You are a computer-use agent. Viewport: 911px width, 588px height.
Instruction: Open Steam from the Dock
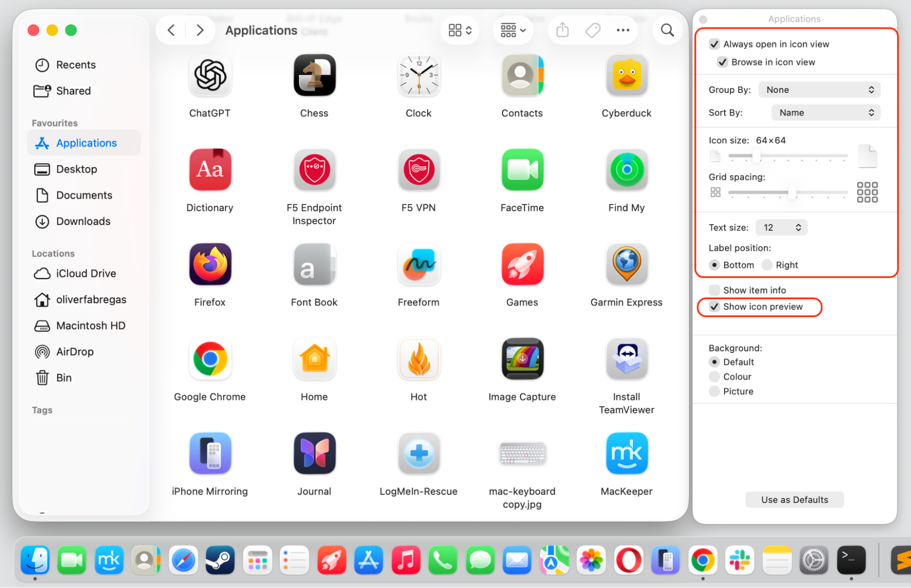point(220,560)
